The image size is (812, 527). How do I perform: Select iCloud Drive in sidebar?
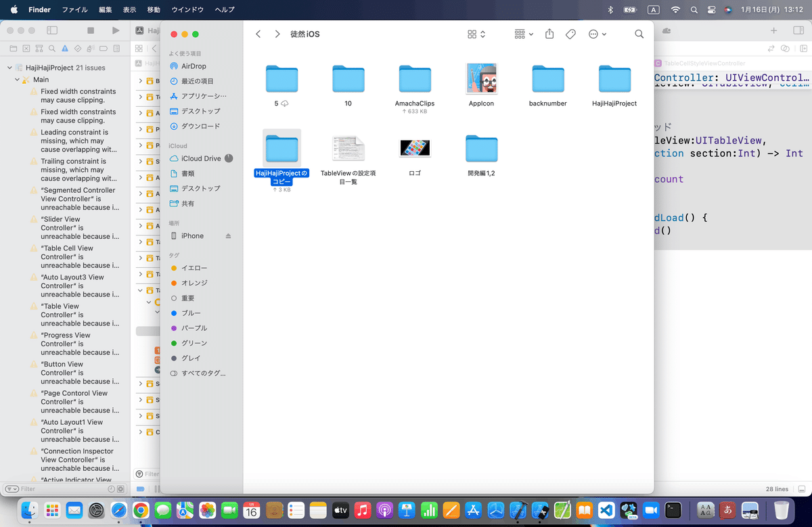click(x=202, y=158)
